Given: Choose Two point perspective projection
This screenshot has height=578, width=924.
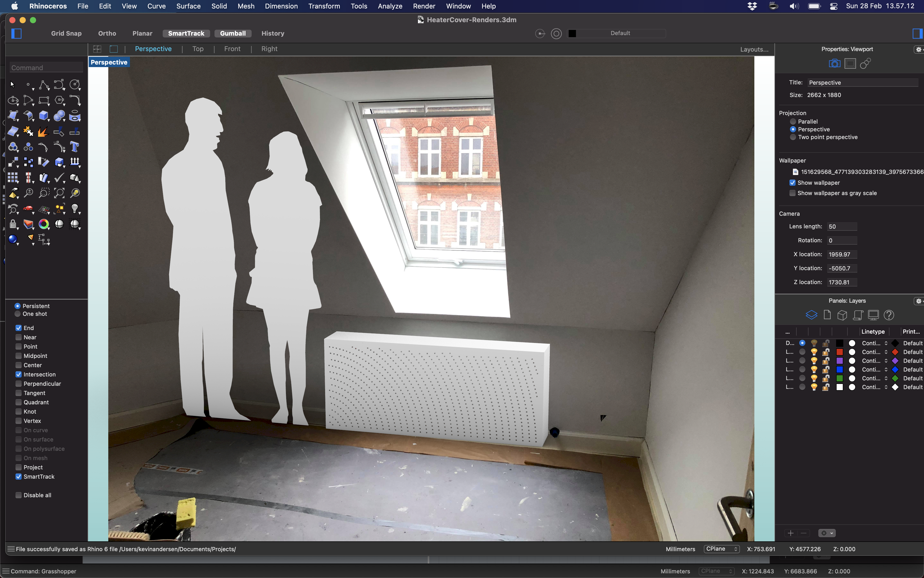Looking at the screenshot, I should (793, 137).
